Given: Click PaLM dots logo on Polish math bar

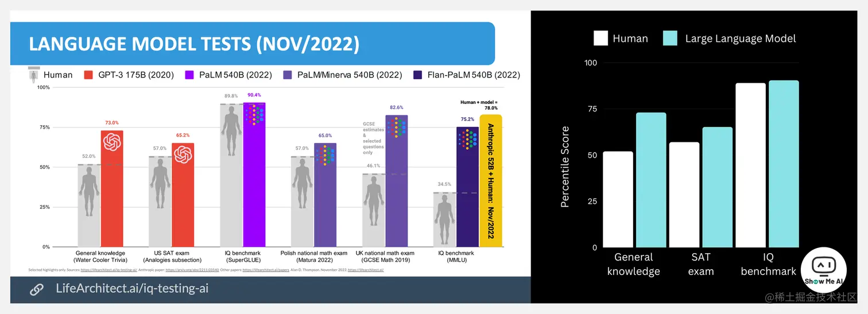Looking at the screenshot, I should tap(325, 155).
